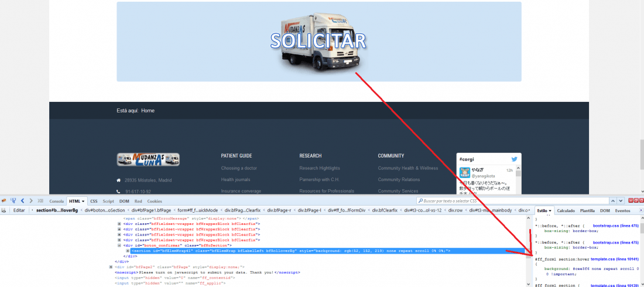Click the Mudanzas Luna footer logo
The image size is (644, 287).
coord(148,159)
